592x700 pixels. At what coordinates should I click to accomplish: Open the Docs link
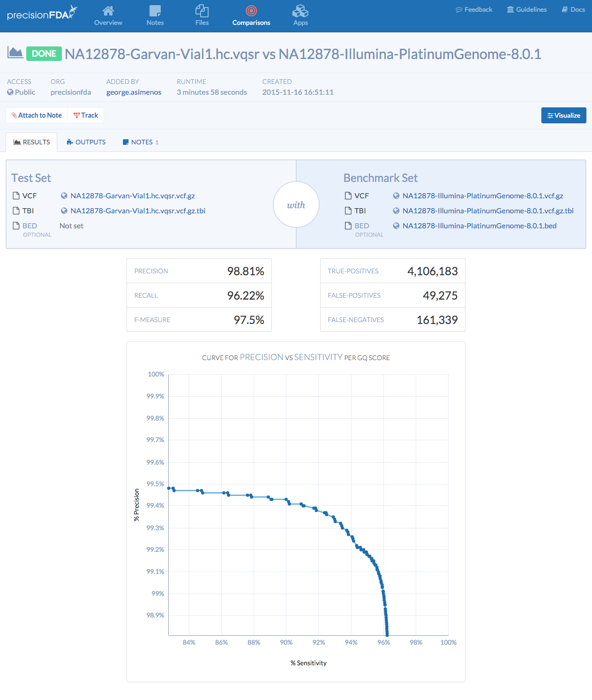[x=573, y=9]
